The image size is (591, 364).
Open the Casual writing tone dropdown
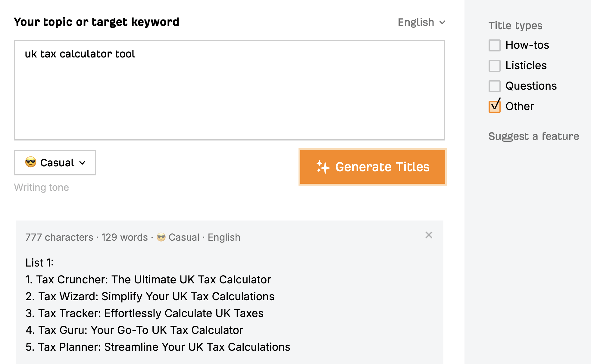55,162
